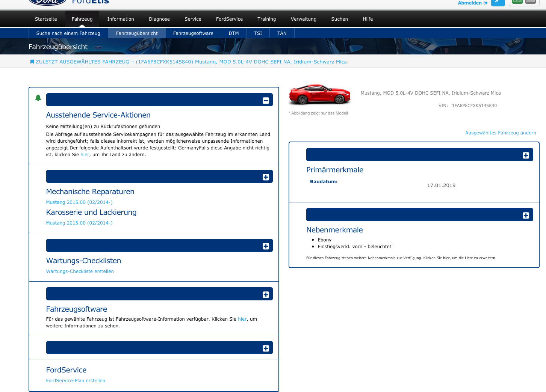Expand the Primärmerkmale section
Screen dimensions: 546x392
526,155
